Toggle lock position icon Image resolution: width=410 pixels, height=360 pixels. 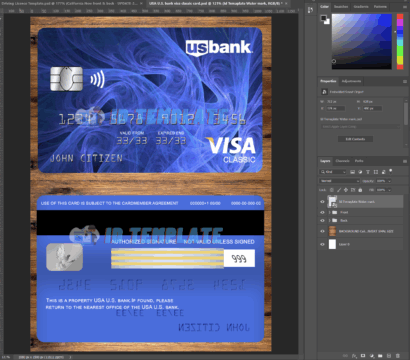pyautogui.click(x=346, y=190)
